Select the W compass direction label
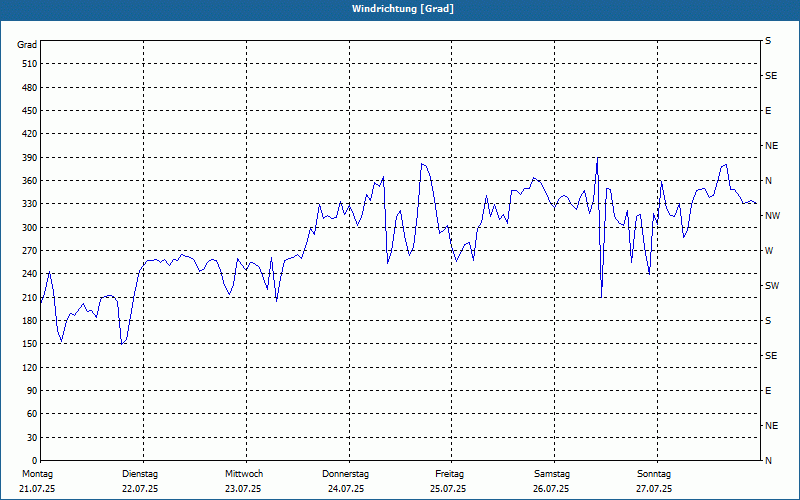800x500 pixels. pyautogui.click(x=769, y=251)
